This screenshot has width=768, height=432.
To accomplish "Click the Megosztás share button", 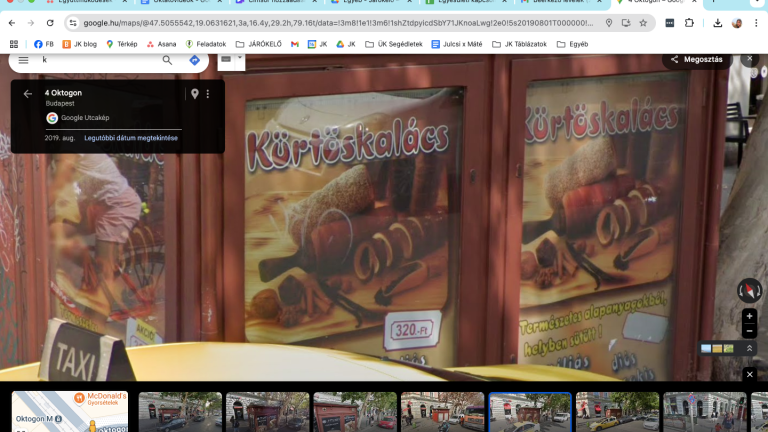I will point(696,59).
